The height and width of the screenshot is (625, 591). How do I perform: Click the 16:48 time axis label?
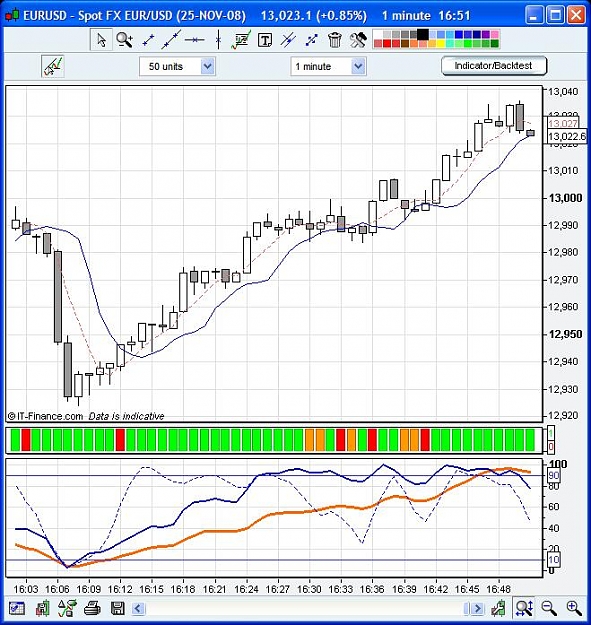(x=498, y=589)
